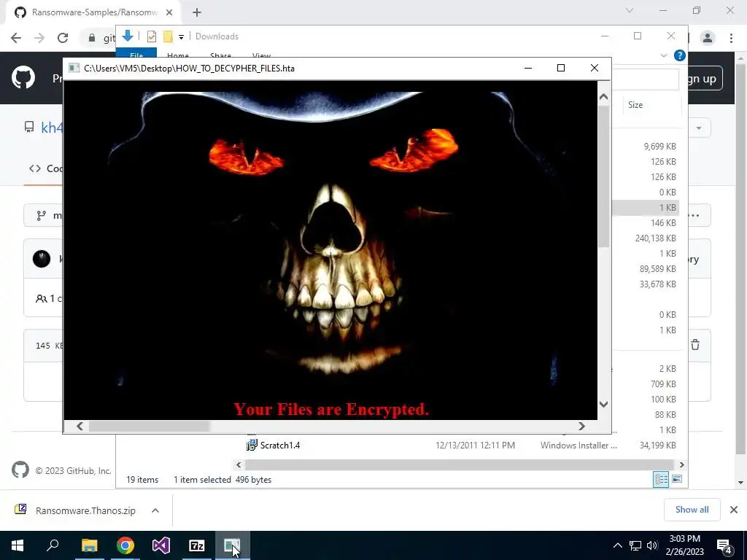Screen dimensions: 747x560
Task: Open the Explorer Share ribbon tab
Action: [x=220, y=54]
